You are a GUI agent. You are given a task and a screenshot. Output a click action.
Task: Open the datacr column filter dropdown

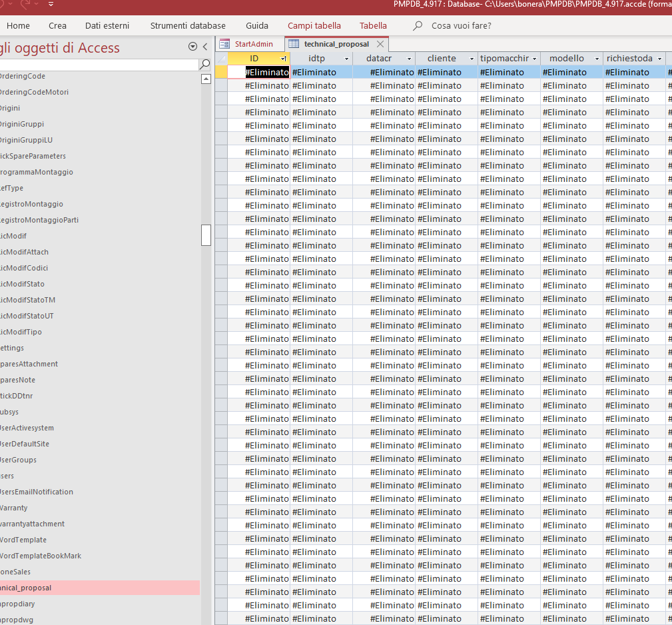click(x=410, y=59)
